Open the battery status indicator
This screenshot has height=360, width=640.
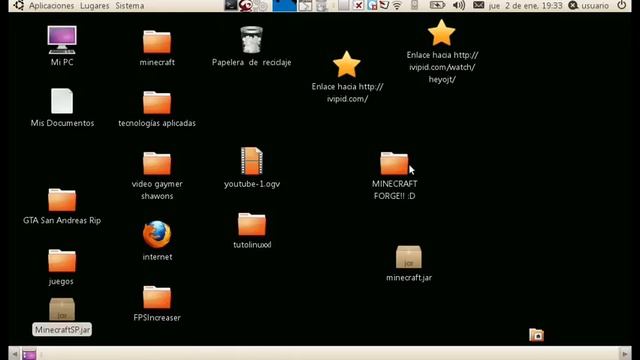click(x=437, y=5)
